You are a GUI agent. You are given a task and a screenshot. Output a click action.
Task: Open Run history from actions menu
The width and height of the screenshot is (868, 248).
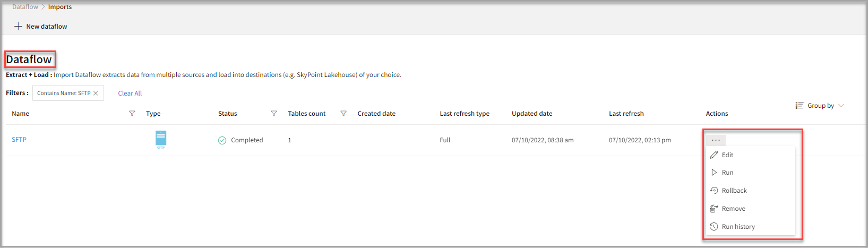pyautogui.click(x=738, y=227)
